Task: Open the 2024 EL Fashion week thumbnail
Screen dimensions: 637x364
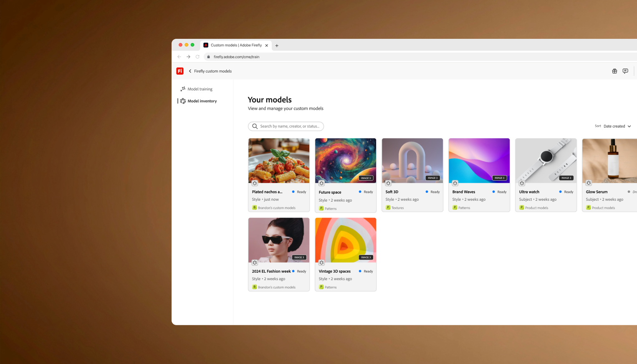Action: [x=279, y=240]
